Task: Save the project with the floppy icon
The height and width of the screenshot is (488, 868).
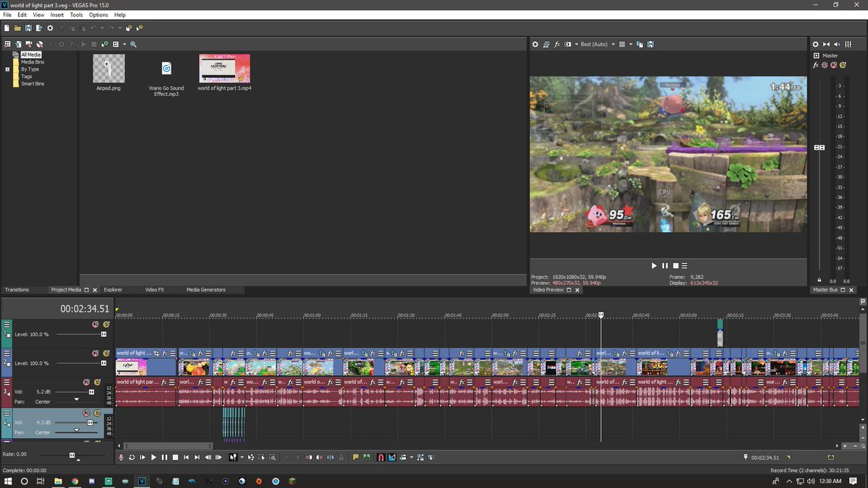Action: (x=28, y=28)
